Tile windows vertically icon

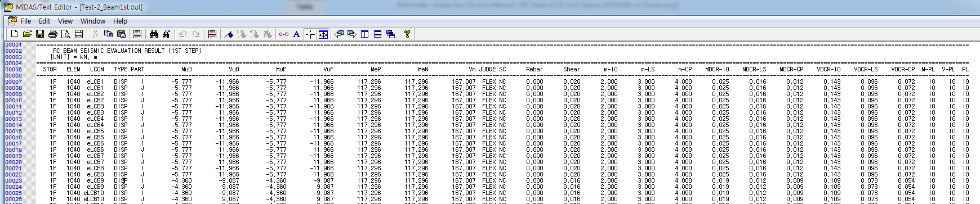pyautogui.click(x=365, y=34)
